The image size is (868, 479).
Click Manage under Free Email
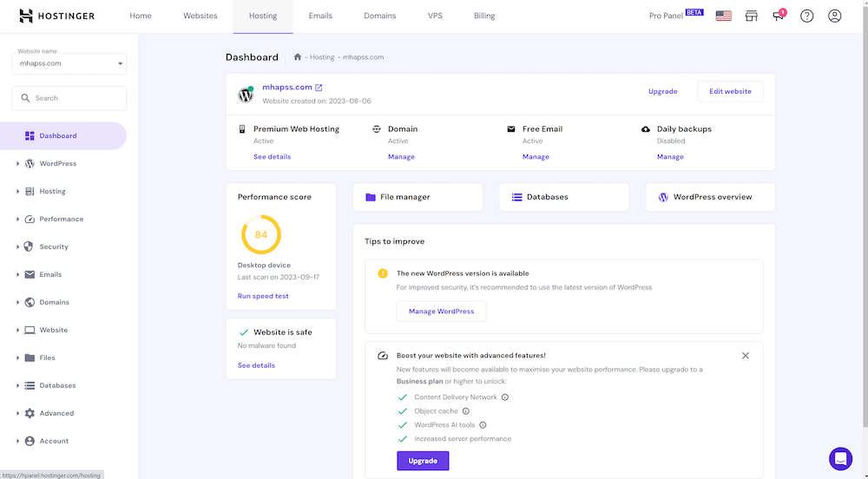(x=536, y=157)
